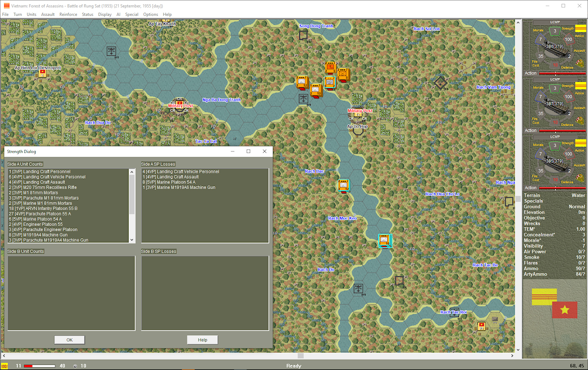This screenshot has height=370, width=588.
Task: Select loss row '8 [5VP] Marine Platoon 54 A'
Action: (x=205, y=182)
